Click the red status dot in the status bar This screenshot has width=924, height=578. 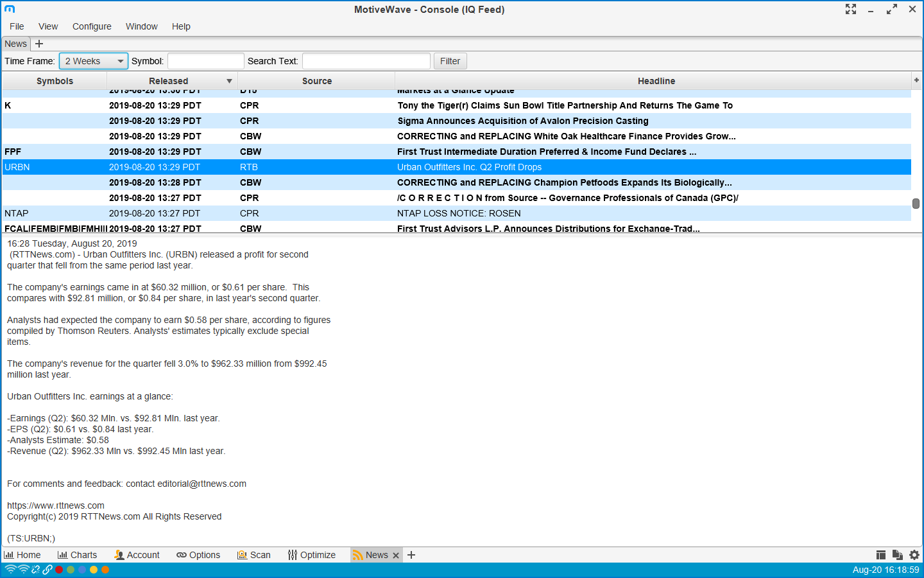coord(59,570)
